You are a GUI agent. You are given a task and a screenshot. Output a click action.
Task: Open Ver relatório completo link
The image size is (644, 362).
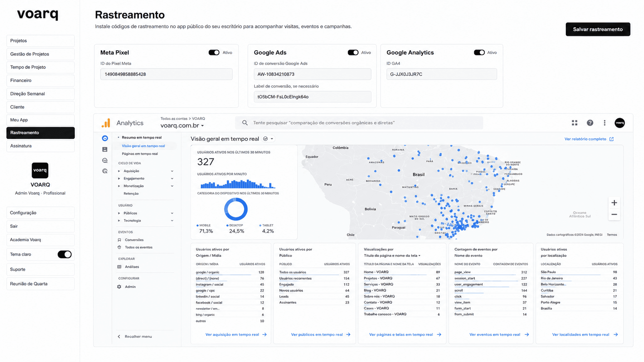(589, 139)
